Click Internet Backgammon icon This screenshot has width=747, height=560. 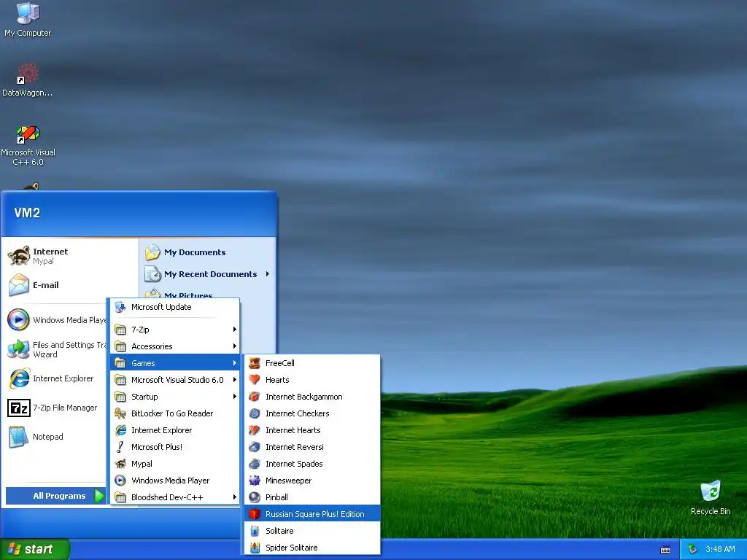[255, 396]
